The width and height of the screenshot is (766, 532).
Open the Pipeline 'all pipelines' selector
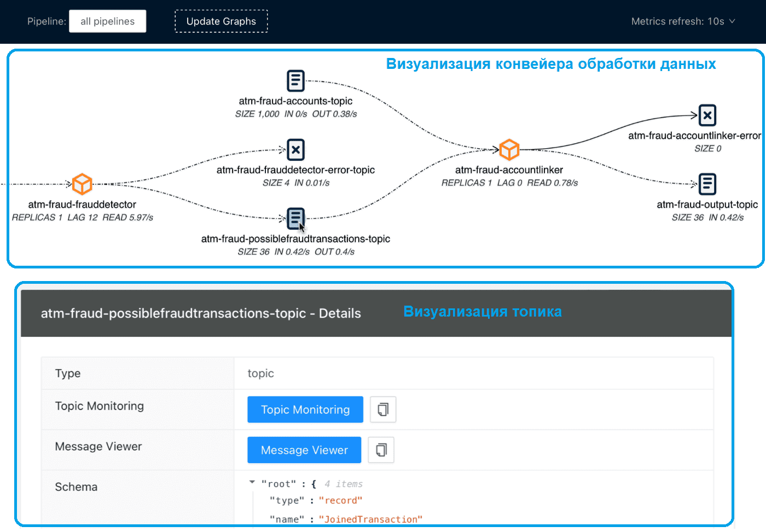point(107,21)
